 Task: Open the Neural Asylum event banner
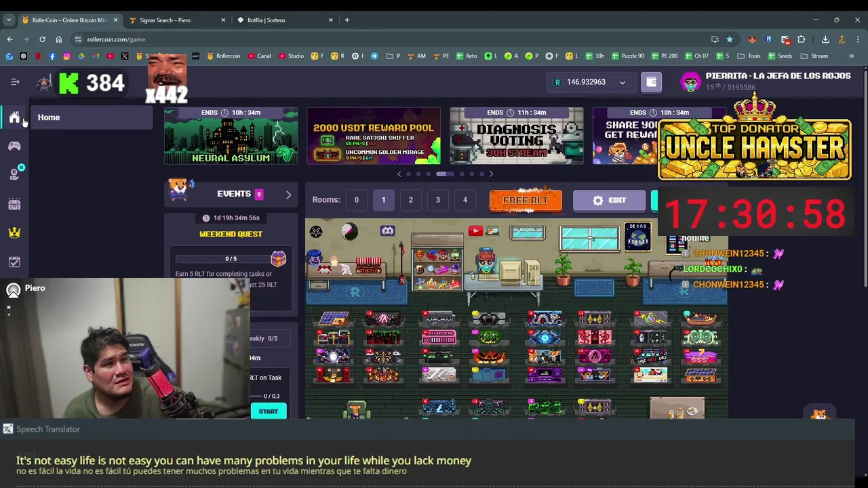[x=231, y=136]
